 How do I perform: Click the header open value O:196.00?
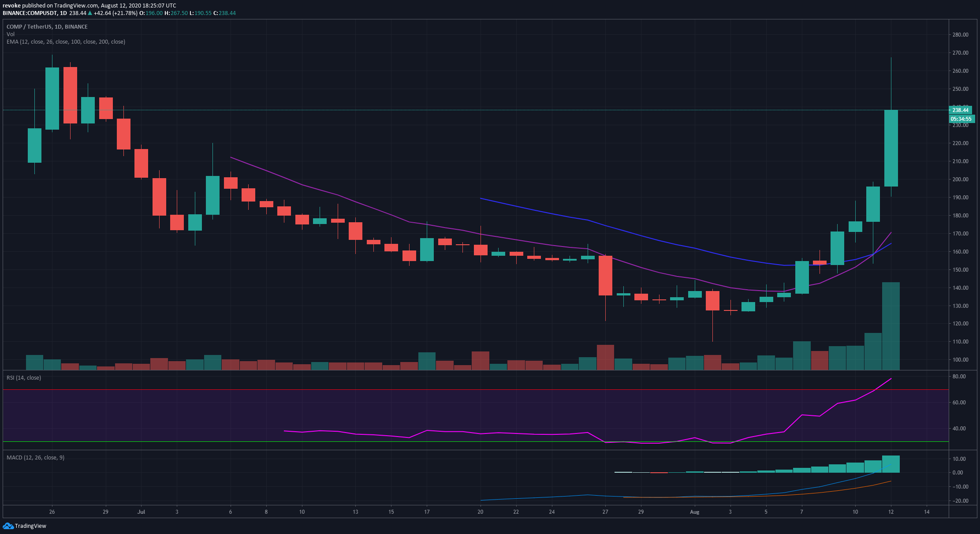coord(151,13)
